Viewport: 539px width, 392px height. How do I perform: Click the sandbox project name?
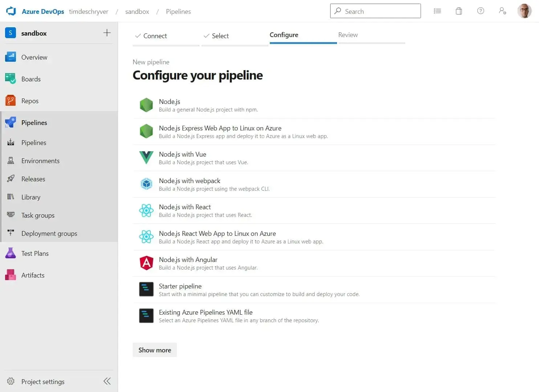click(34, 33)
